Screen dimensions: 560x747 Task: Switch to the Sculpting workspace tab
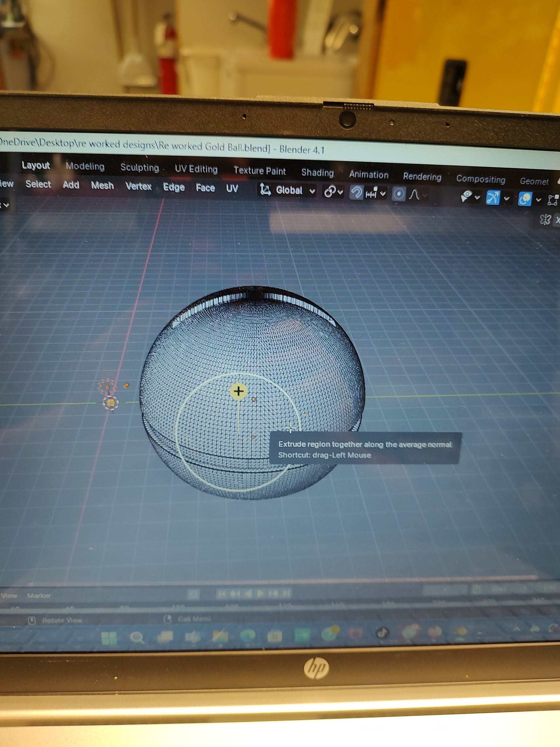tap(140, 168)
